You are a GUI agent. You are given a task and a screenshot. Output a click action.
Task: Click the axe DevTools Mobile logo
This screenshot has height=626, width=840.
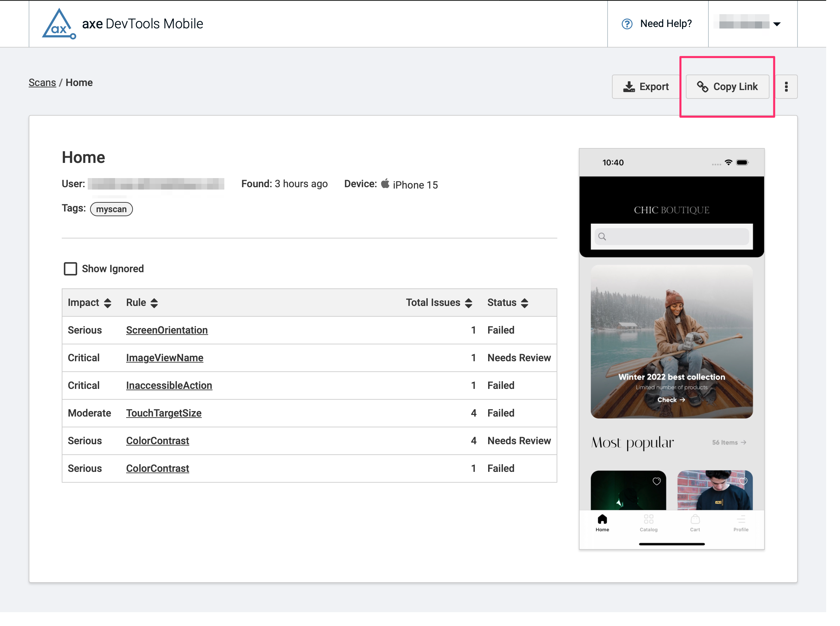coord(59,24)
